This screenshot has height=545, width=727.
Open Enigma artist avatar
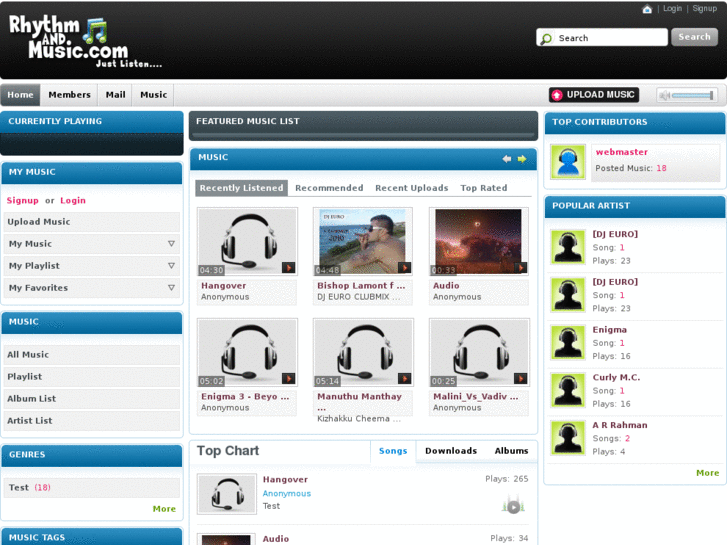[x=568, y=342]
